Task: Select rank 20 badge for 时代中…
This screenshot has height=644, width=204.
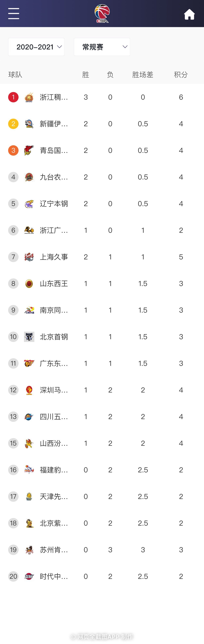Action: click(13, 576)
